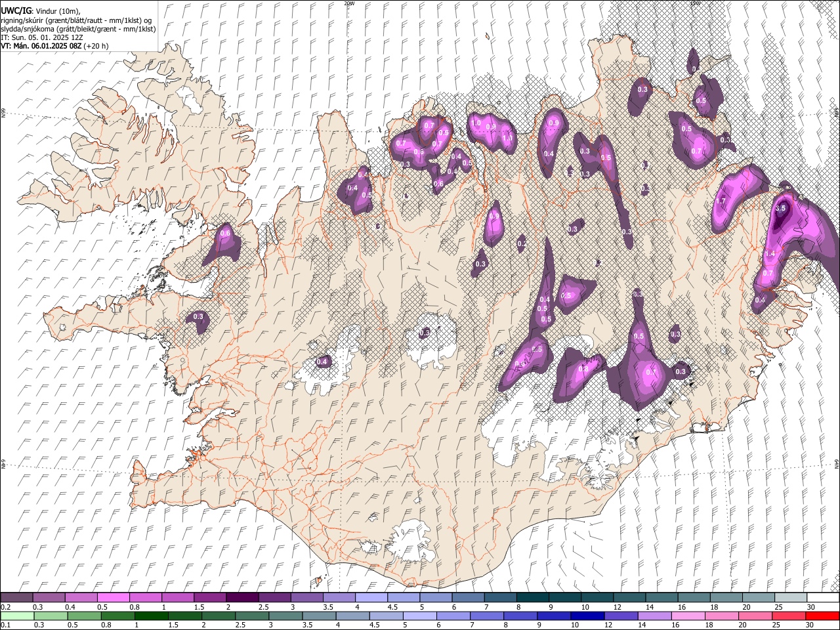This screenshot has height=630, width=840.
Task: Choose the lower legend swatch starting at 2.5
Action: 251,616
